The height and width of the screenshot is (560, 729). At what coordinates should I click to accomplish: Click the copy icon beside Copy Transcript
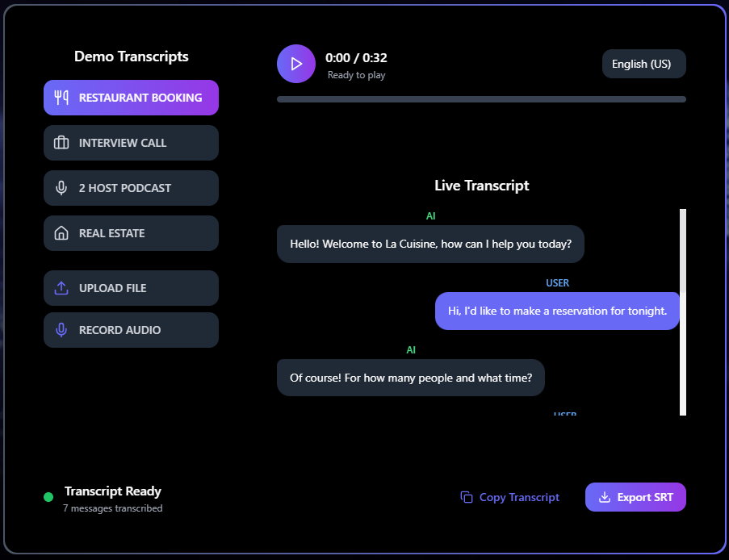[467, 497]
